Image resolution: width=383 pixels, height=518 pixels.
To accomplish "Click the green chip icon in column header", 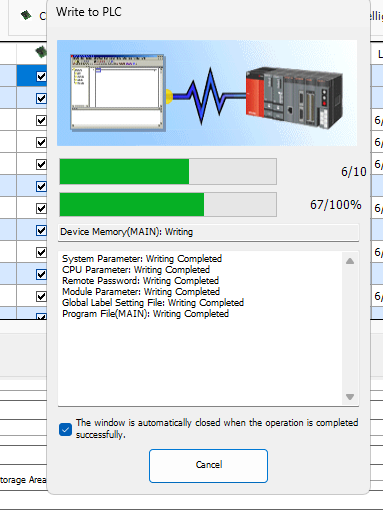I will 41,52.
